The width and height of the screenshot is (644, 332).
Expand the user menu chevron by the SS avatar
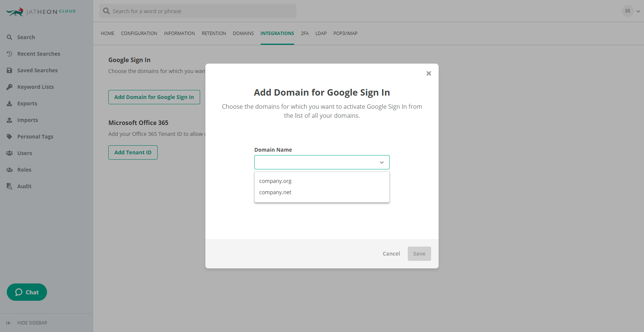(x=638, y=11)
